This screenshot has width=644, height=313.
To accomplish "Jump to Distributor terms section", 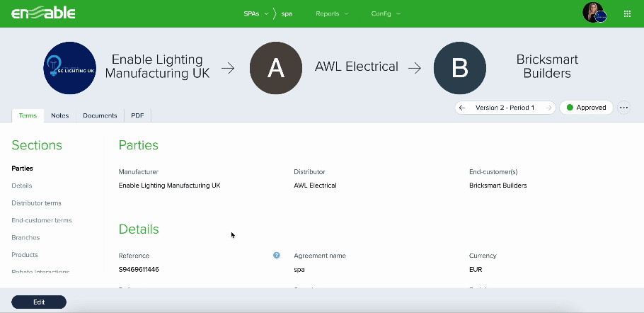I will (x=36, y=203).
